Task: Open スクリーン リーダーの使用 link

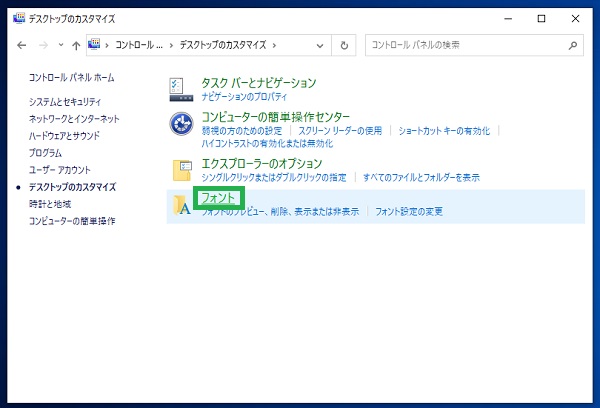Action: pos(340,131)
